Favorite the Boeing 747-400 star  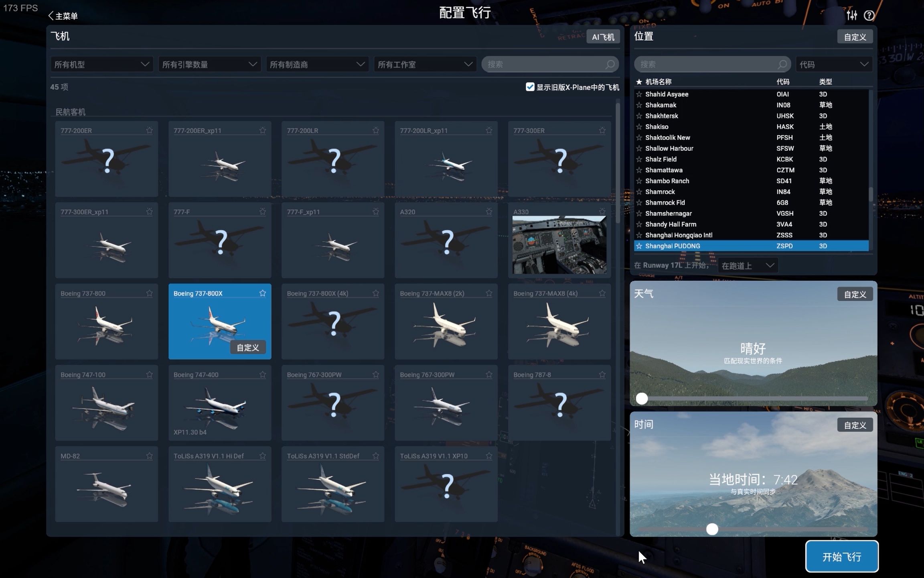point(263,374)
